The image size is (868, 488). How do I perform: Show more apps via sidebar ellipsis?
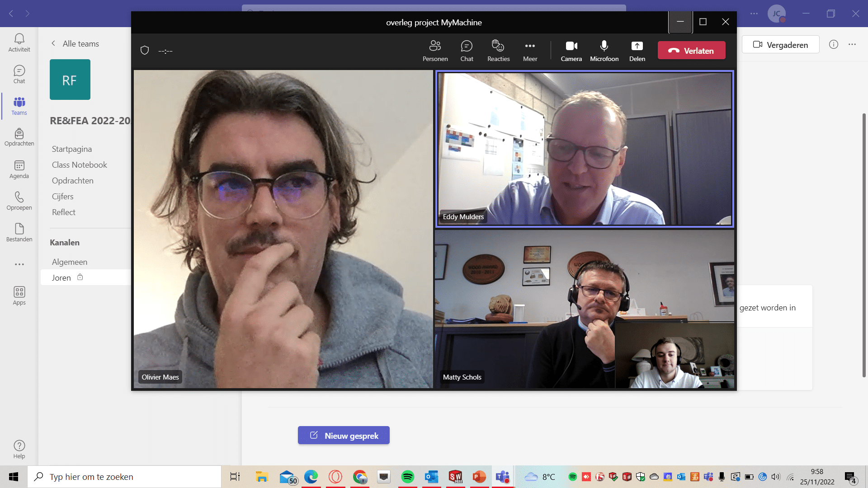click(x=19, y=264)
